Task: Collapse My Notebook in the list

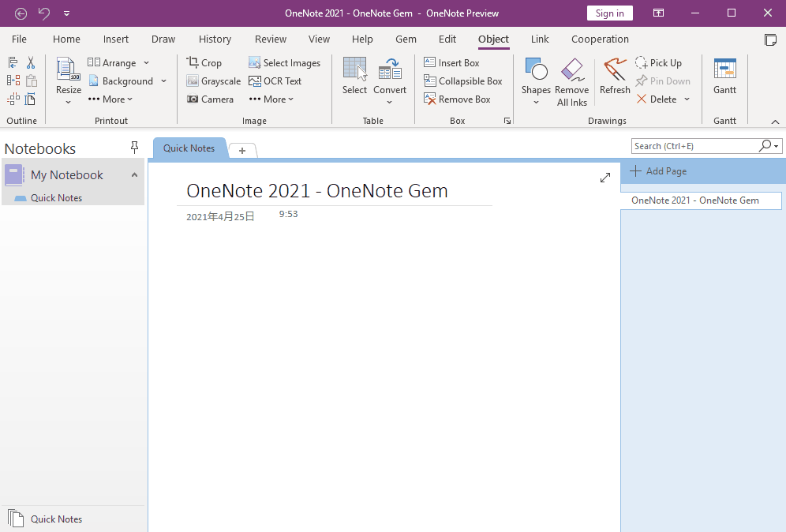Action: 134,175
